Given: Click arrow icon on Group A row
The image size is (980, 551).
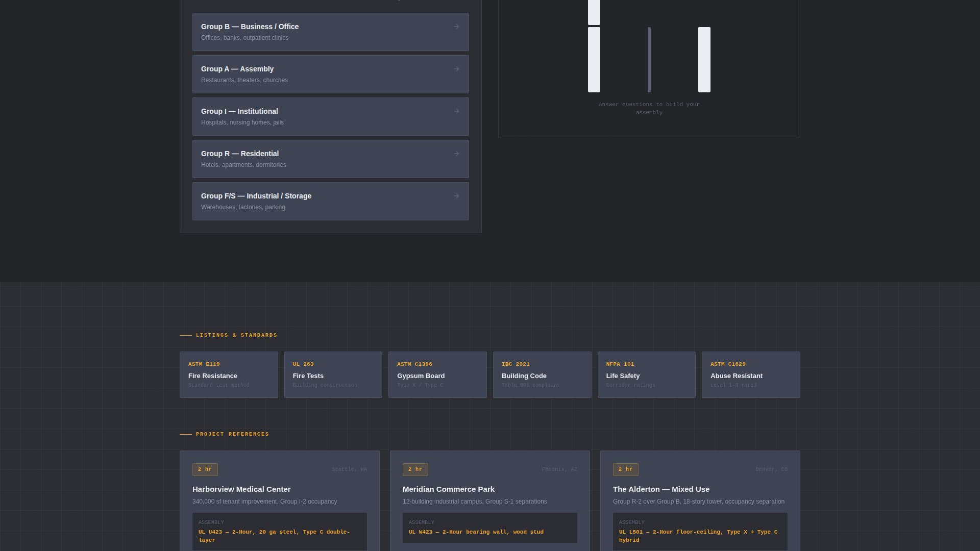Looking at the screenshot, I should click(x=456, y=69).
